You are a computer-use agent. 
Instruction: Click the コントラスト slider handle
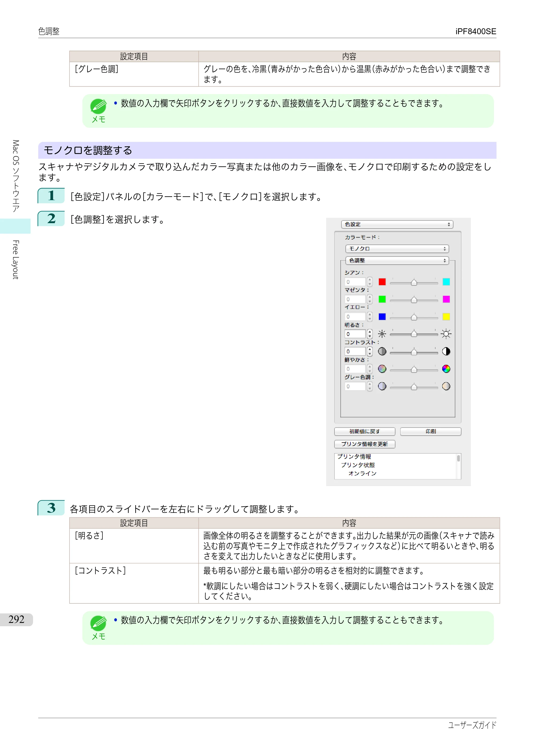(x=414, y=352)
